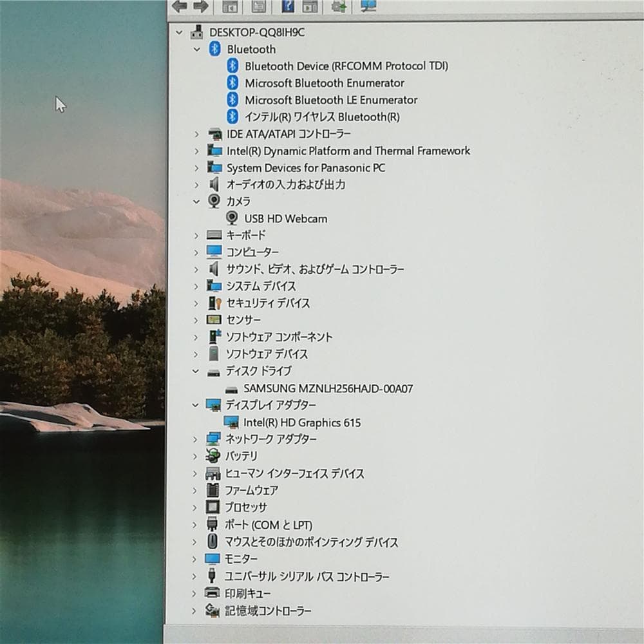
Task: Click the ファームウェア icon
Action: tap(213, 490)
